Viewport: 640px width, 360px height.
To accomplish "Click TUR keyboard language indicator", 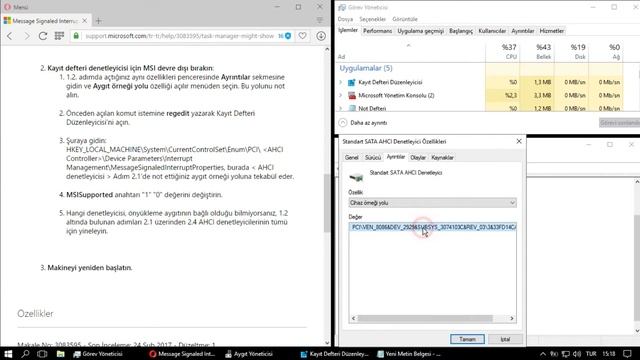I will click(x=591, y=354).
